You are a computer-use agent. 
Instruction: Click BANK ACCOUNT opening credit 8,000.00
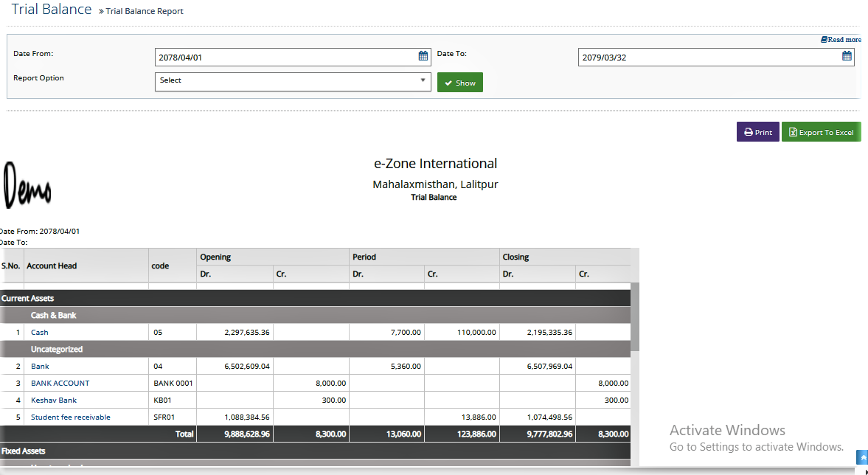coord(331,383)
